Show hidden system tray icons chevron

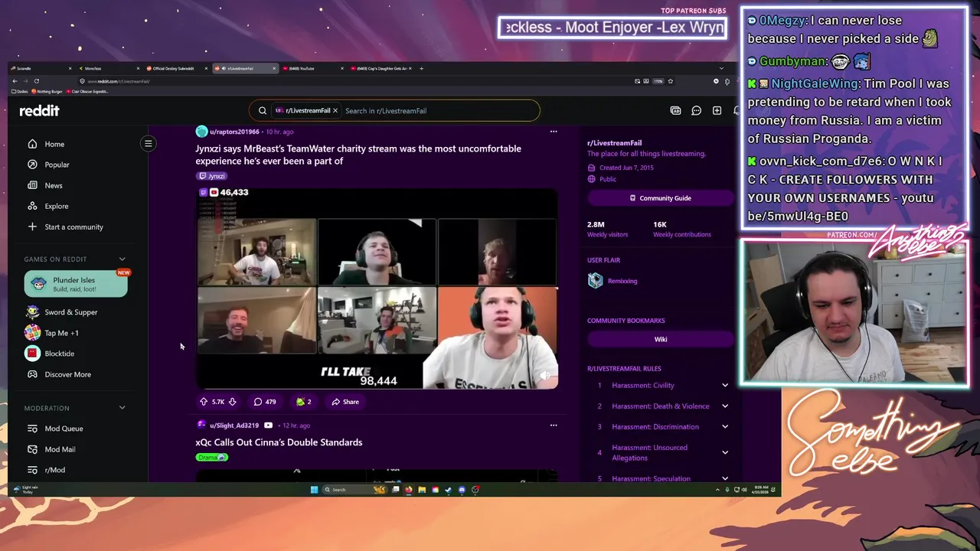(717, 490)
